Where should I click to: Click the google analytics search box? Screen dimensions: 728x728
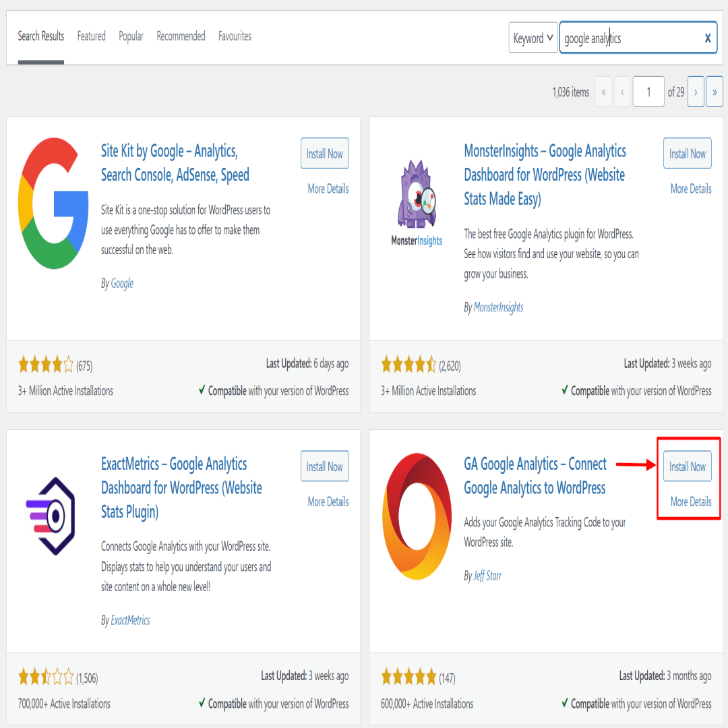(631, 38)
